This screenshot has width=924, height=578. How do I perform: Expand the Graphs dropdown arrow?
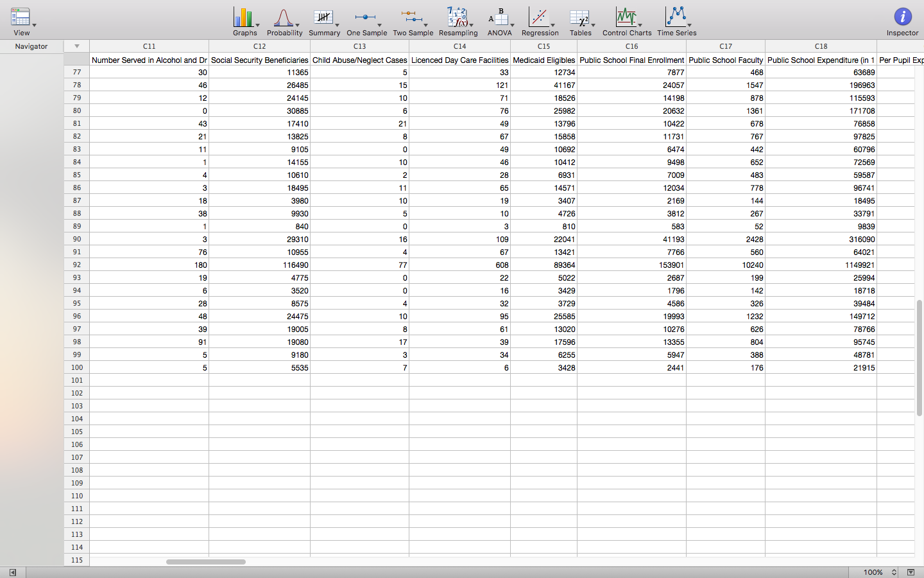tap(258, 26)
